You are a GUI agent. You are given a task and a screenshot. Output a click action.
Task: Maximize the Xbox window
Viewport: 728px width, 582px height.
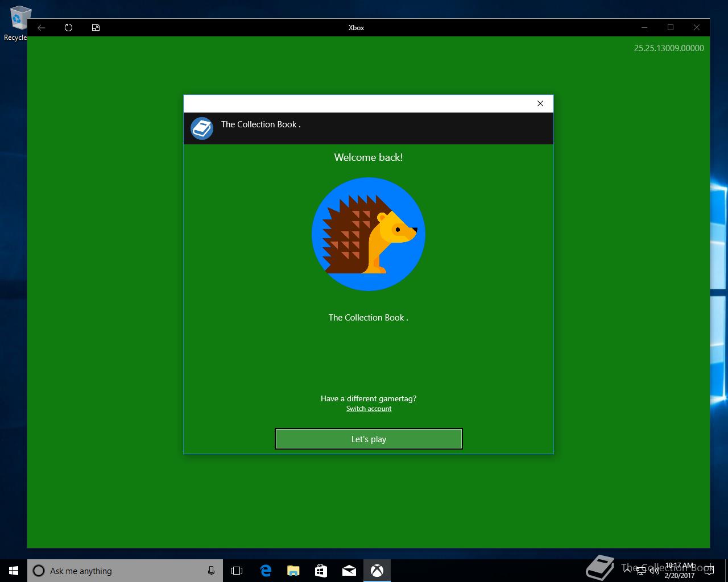[x=671, y=27]
